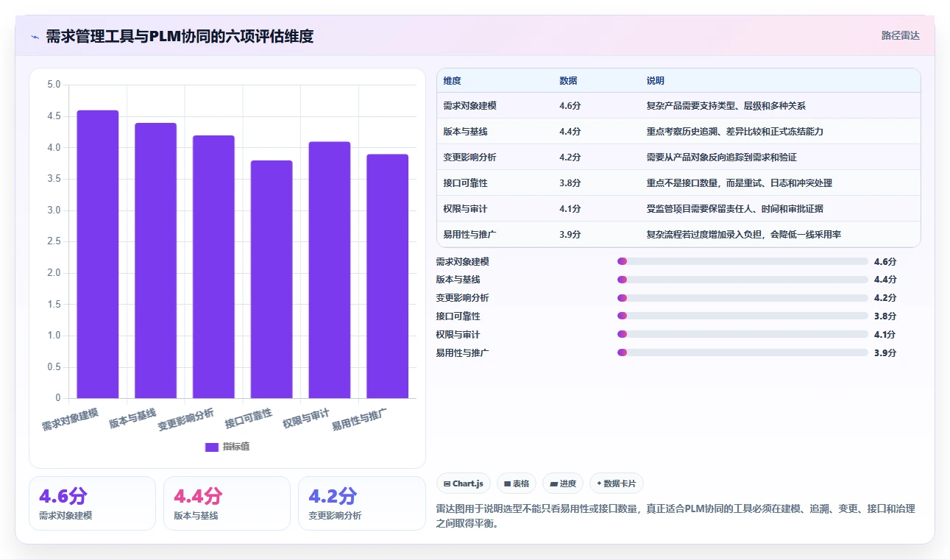Click the 数据卡片 tag chip
Viewport: 950px width, 560px height.
click(617, 483)
